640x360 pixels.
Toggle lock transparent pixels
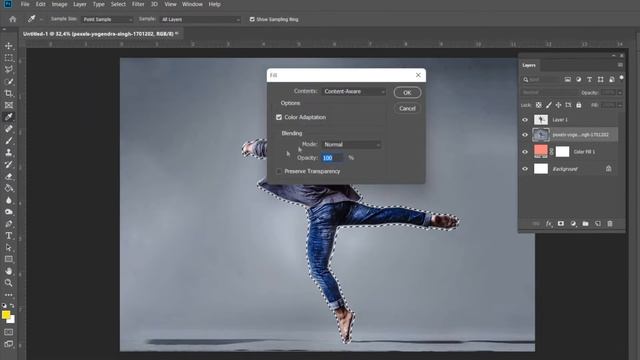point(539,105)
